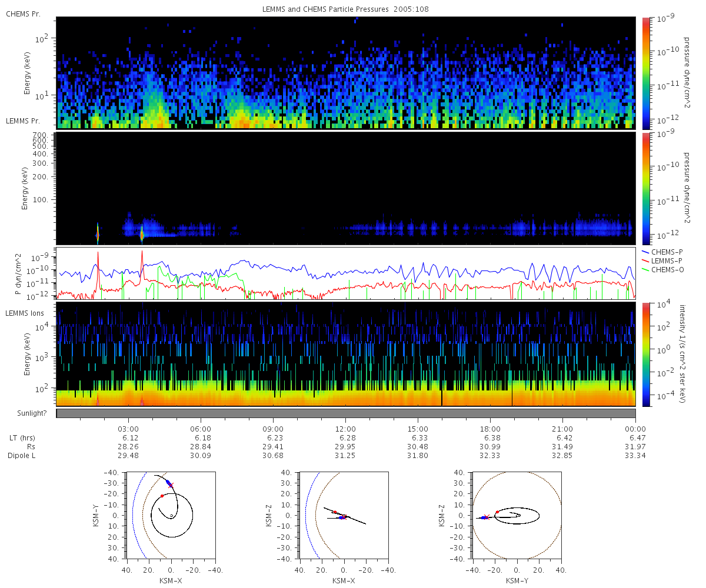Open the KSM-Y versus KSM-Z orbit plot
This screenshot has height=588, width=706.
point(517,515)
